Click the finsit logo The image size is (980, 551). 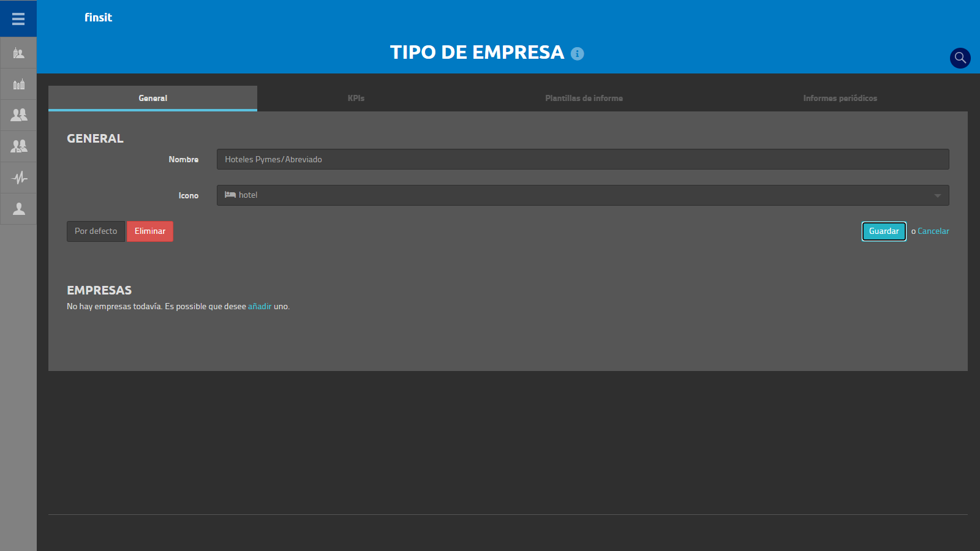click(x=98, y=18)
